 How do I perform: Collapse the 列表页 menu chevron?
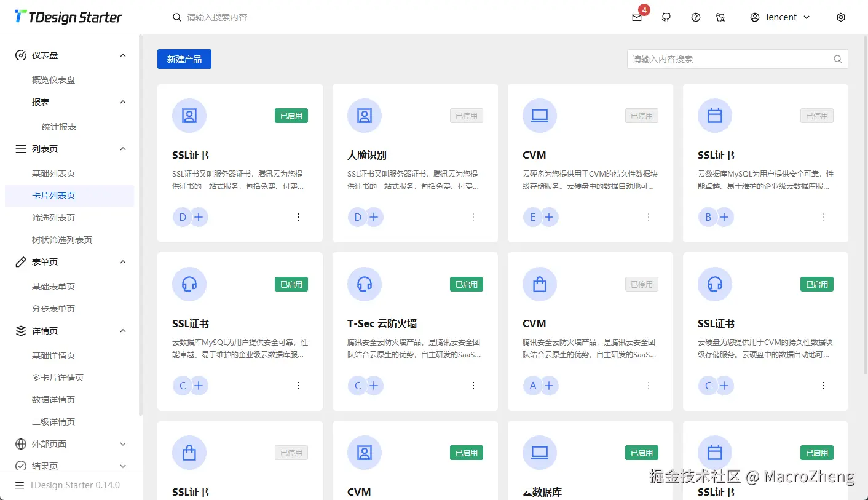(123, 149)
